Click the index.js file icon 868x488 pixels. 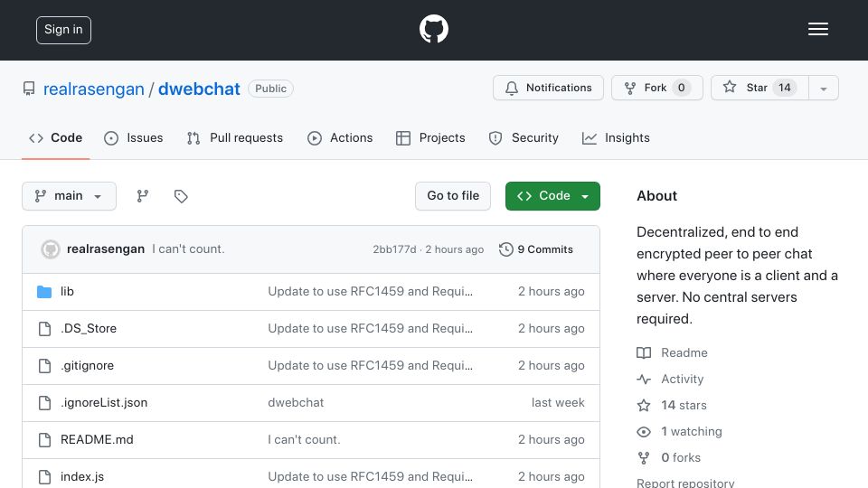tap(45, 477)
